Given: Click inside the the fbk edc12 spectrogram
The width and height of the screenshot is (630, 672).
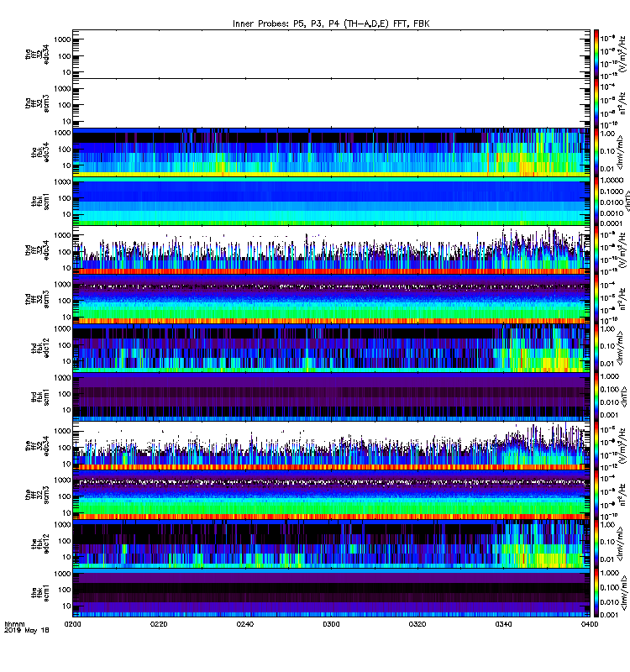Looking at the screenshot, I should coord(331,543).
